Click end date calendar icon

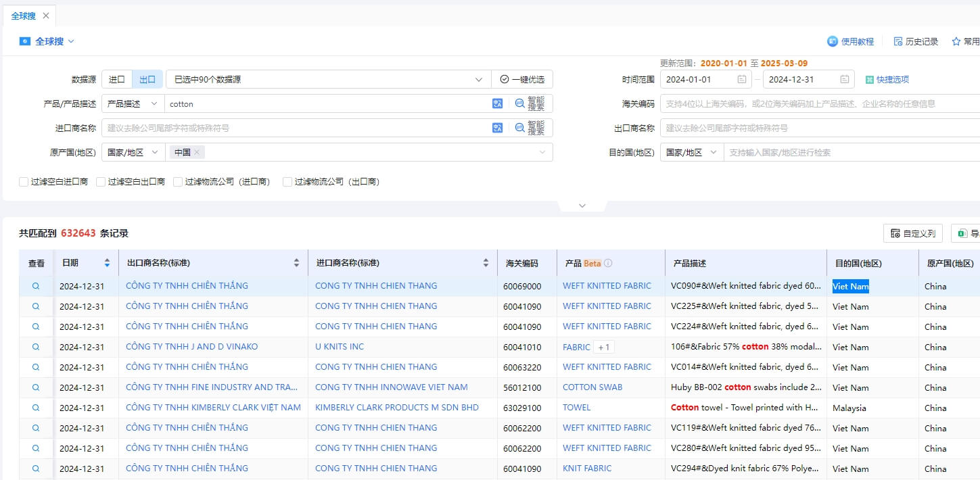tap(845, 79)
